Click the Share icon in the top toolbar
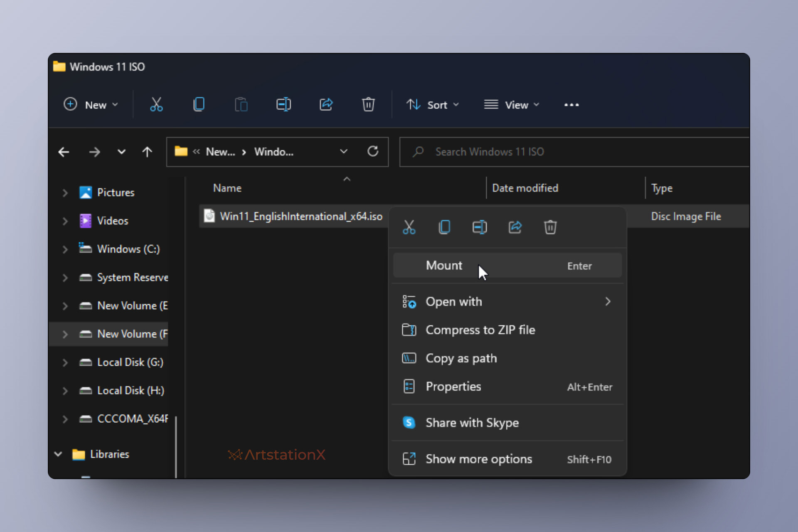The image size is (798, 532). click(x=326, y=104)
